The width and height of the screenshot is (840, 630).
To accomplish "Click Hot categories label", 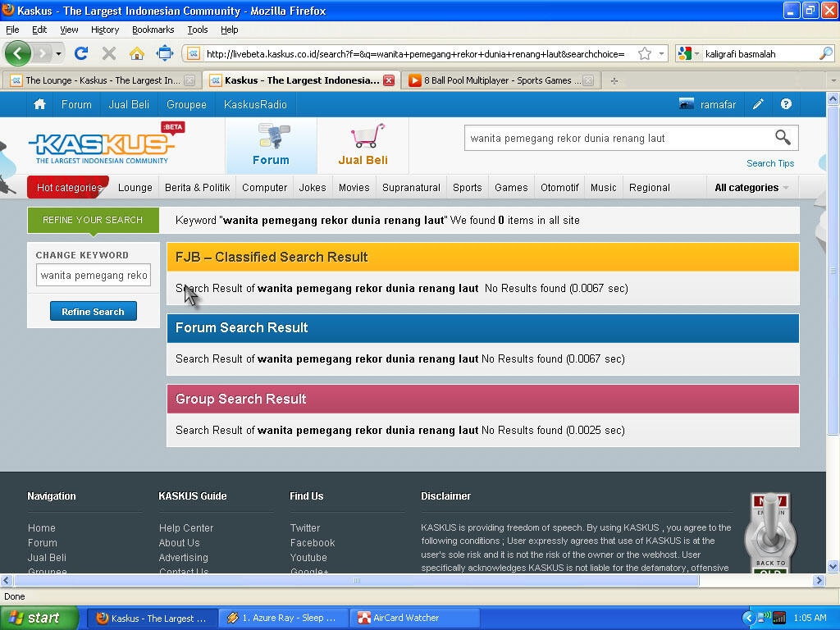I will coord(69,188).
